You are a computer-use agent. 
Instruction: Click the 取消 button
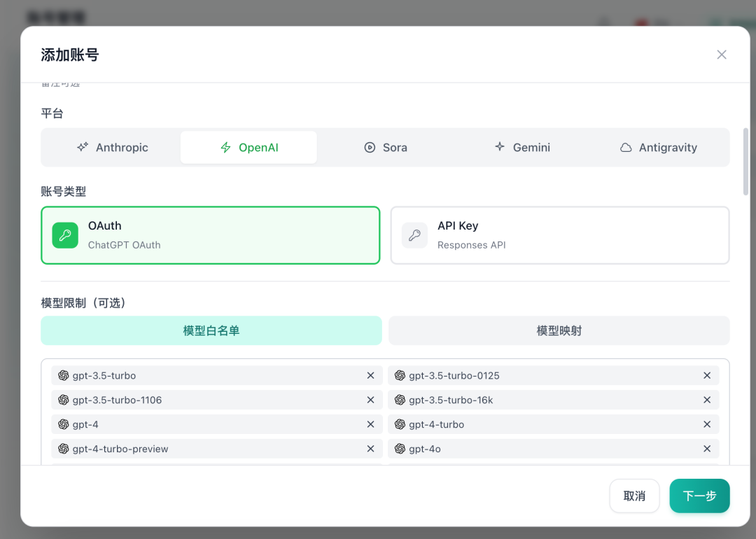pos(634,496)
